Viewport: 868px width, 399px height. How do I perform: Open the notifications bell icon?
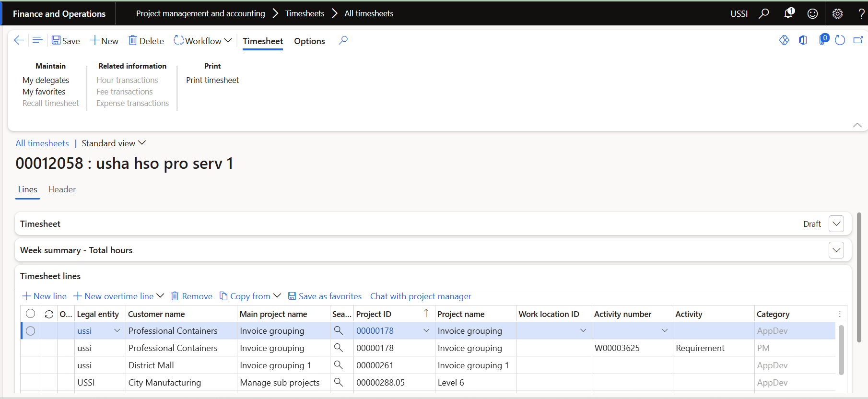[x=788, y=13]
